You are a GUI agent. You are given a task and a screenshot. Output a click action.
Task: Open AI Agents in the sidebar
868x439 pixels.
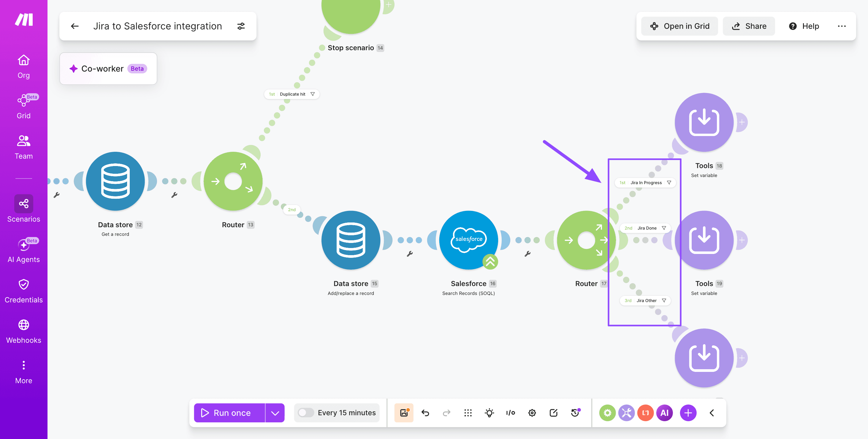(23, 250)
